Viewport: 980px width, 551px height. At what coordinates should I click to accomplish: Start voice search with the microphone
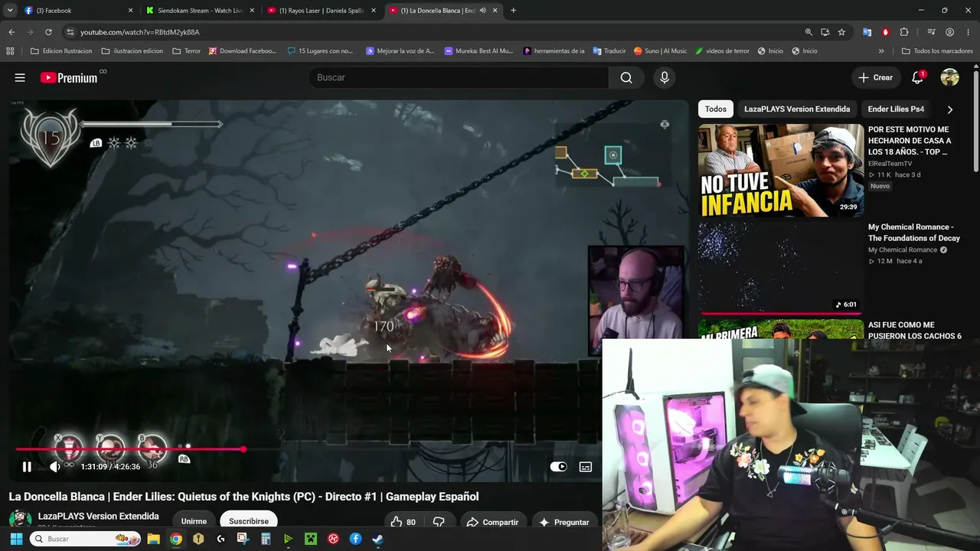[x=665, y=77]
